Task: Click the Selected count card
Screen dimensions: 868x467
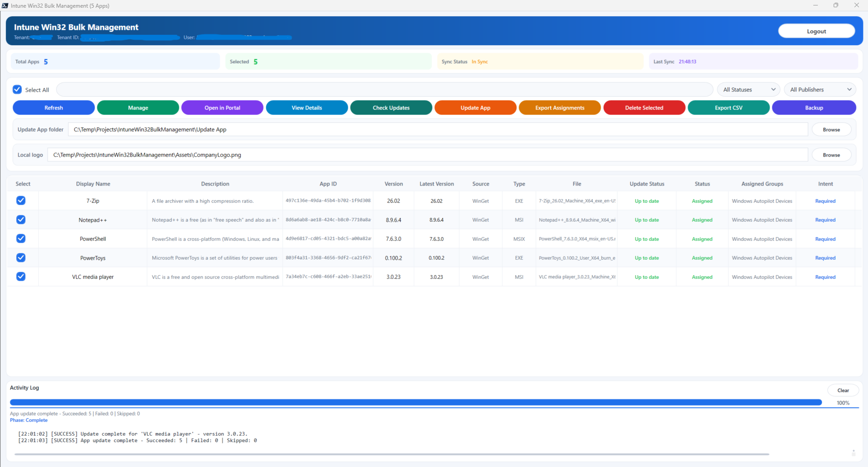Action: click(x=328, y=62)
